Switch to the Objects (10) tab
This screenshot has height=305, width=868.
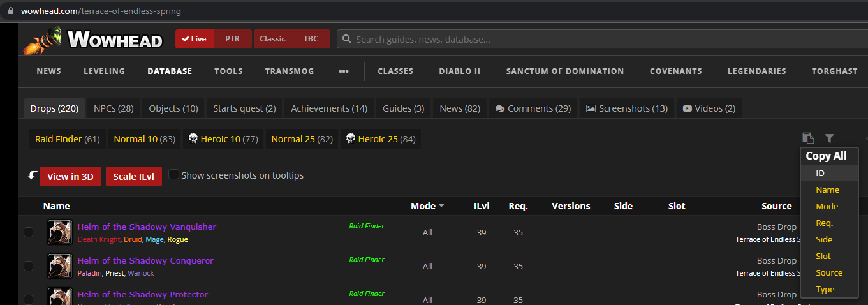173,108
